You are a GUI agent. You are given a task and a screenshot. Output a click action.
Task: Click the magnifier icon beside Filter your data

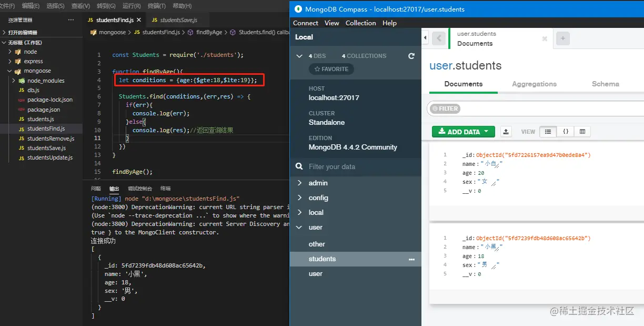(x=299, y=166)
